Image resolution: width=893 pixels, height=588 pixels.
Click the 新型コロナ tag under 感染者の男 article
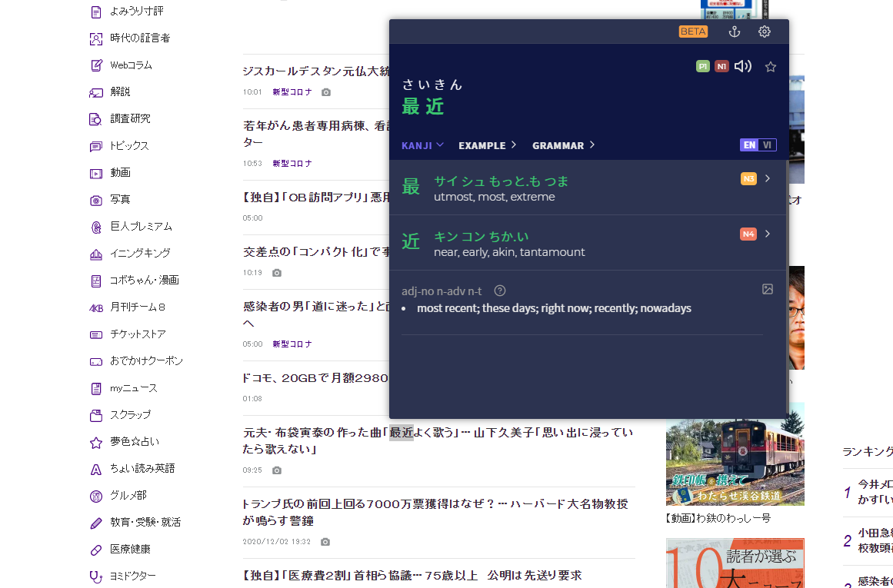292,344
